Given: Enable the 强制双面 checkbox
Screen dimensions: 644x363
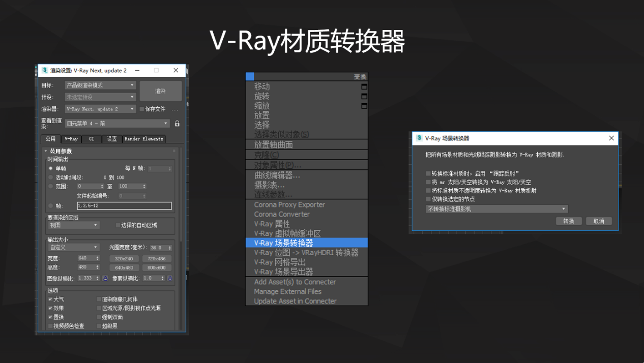Looking at the screenshot, I should click(x=99, y=317).
